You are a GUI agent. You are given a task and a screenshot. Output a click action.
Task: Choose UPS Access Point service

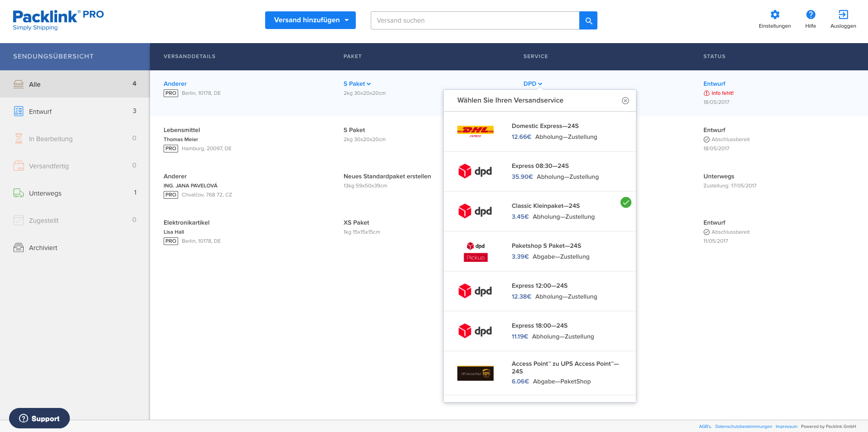[540, 373]
